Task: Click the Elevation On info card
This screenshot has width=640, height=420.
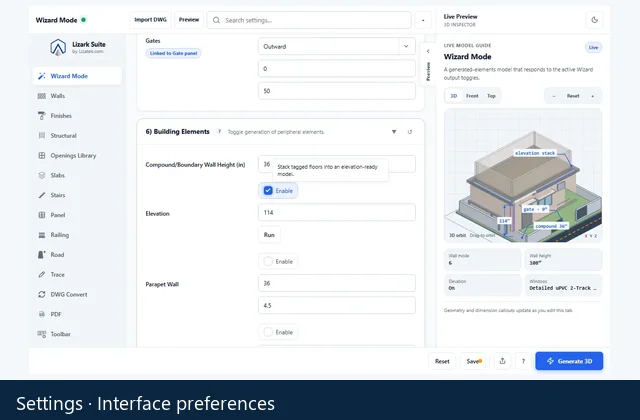Action: click(x=482, y=285)
